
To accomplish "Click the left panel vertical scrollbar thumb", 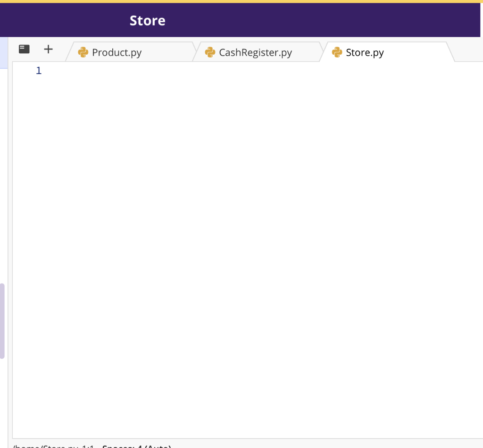I will click(x=2, y=321).
